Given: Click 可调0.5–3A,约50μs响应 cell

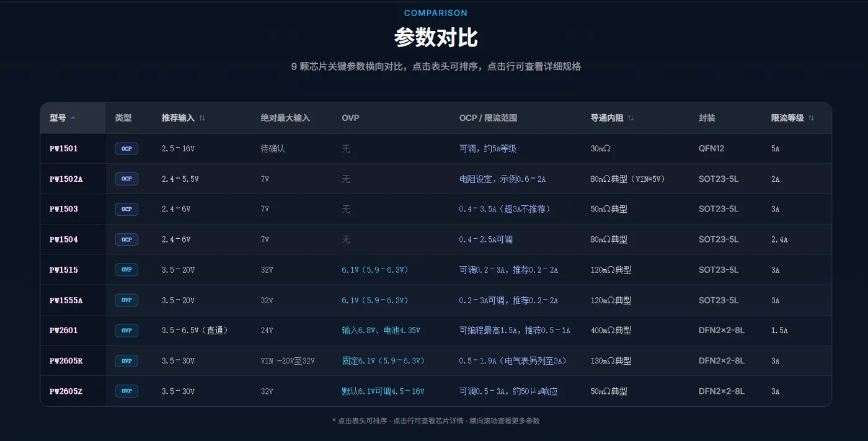Looking at the screenshot, I should point(508,391).
